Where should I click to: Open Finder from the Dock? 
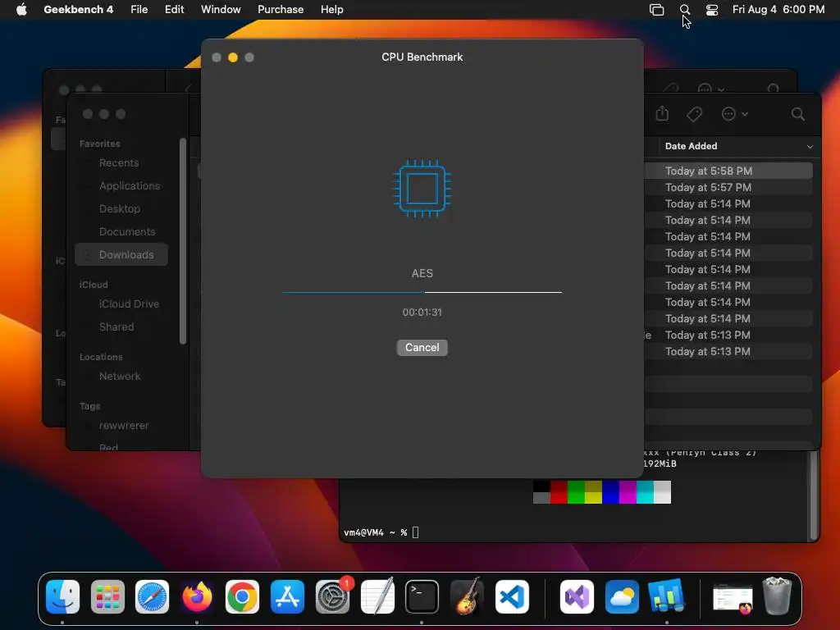pos(62,597)
